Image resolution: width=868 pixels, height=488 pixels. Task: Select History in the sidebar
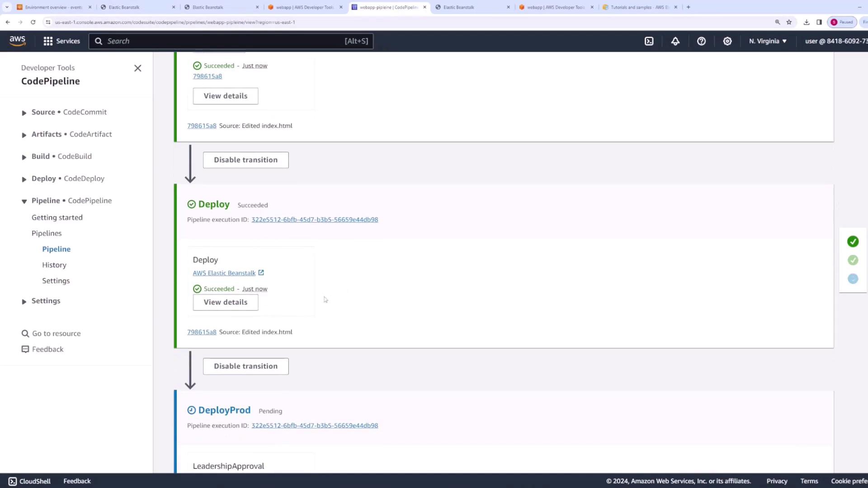pyautogui.click(x=54, y=265)
